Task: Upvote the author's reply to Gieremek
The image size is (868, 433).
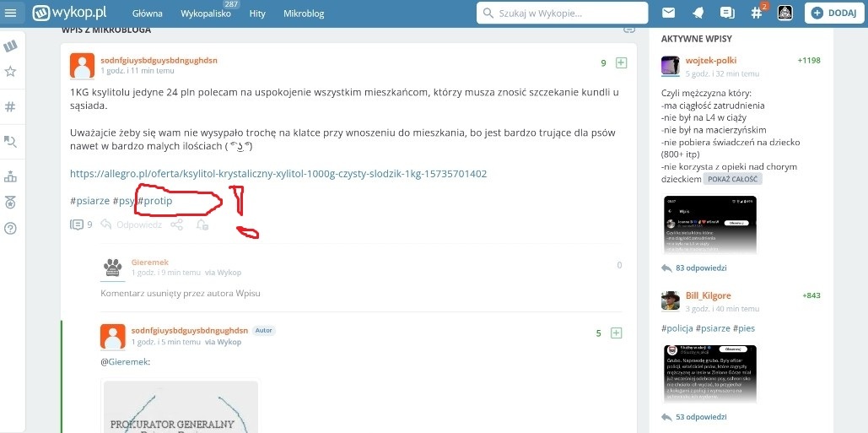Action: pos(616,333)
